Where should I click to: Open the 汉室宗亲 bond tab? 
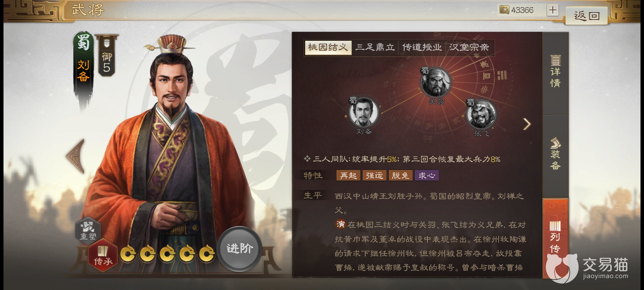(469, 48)
